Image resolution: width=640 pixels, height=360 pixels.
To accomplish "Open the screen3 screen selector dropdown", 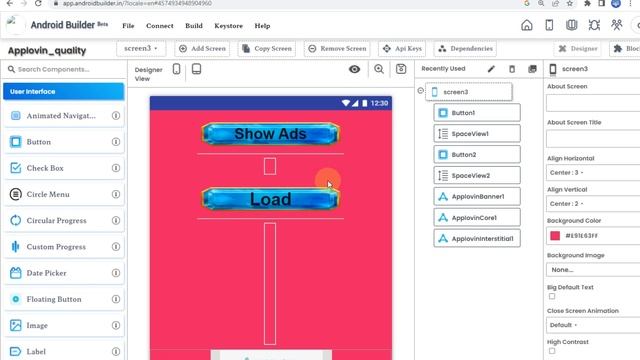I will pos(141,49).
